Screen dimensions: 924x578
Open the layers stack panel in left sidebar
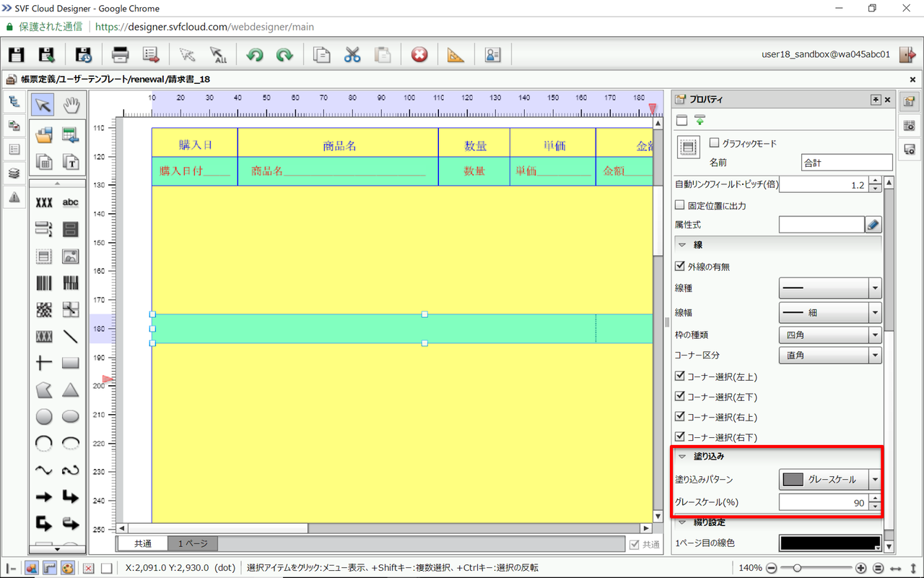coord(14,173)
